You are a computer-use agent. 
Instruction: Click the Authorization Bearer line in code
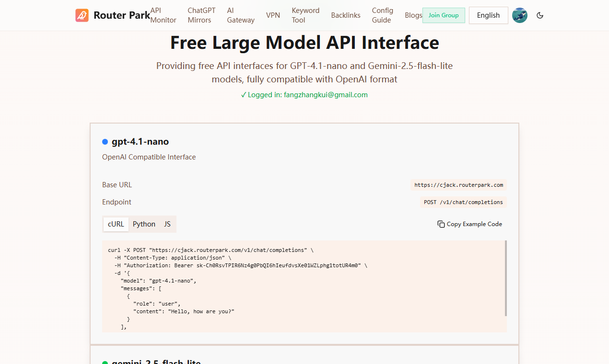click(240, 265)
